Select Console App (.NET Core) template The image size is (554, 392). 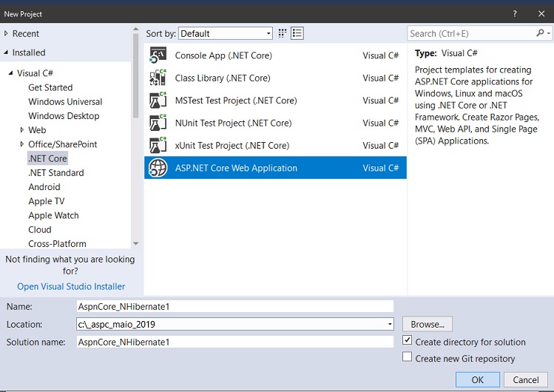275,55
